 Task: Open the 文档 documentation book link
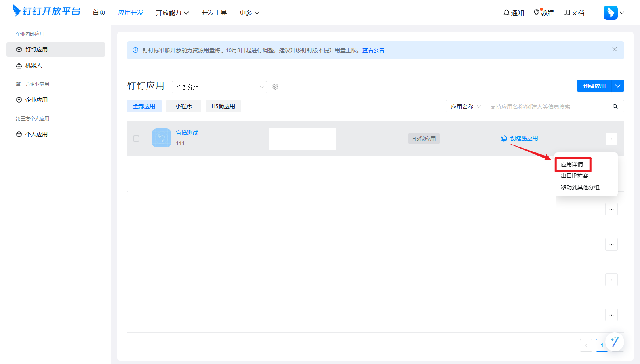point(574,13)
